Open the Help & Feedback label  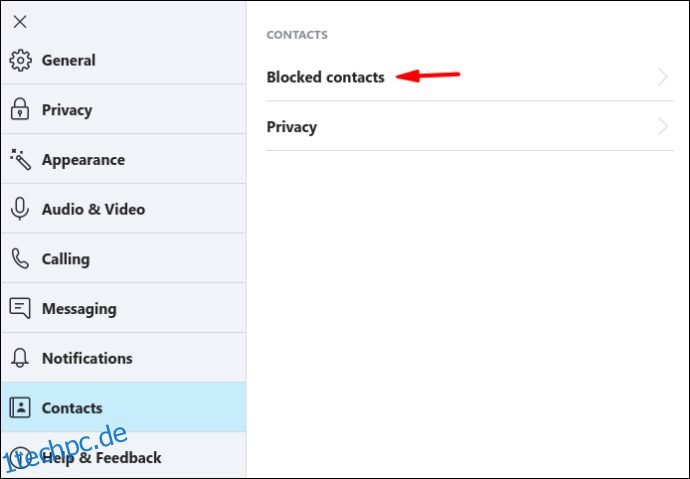(x=102, y=458)
